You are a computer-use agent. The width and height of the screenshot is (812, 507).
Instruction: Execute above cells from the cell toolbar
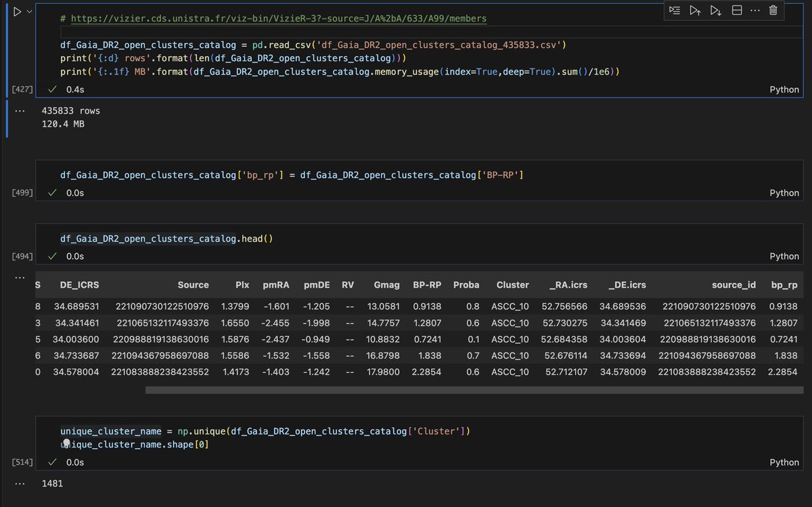[694, 10]
